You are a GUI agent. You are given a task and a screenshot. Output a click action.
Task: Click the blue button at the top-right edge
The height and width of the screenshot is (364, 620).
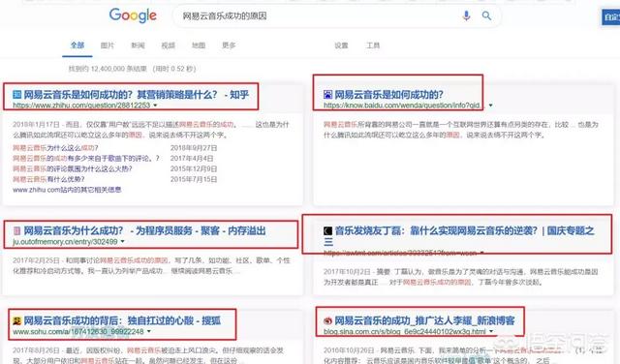(x=611, y=16)
